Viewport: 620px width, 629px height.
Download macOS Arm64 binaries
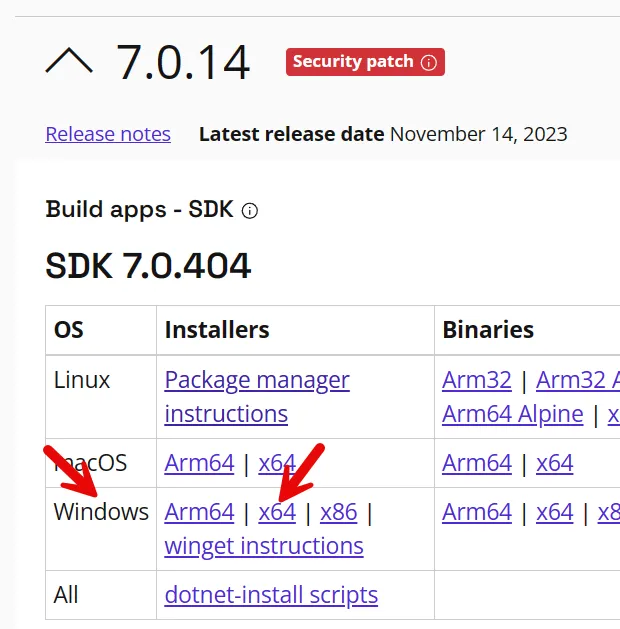tap(477, 463)
